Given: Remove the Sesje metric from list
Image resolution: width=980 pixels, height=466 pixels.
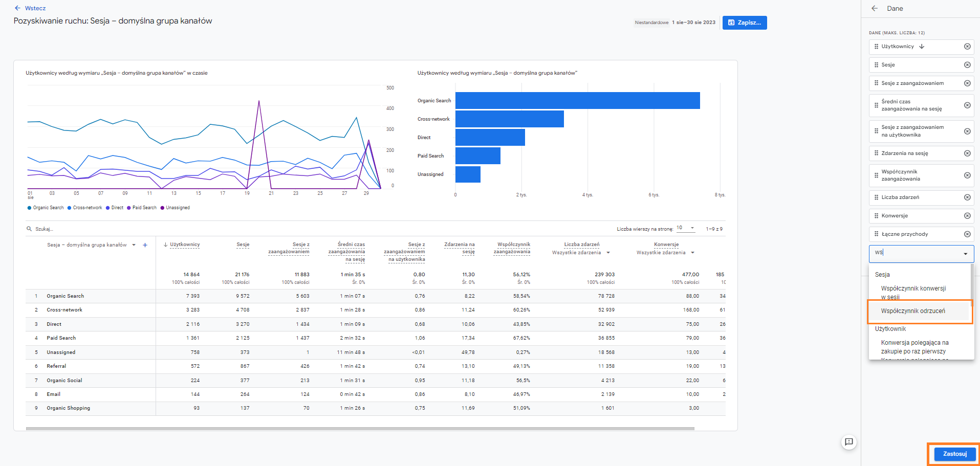Looking at the screenshot, I should pos(967,65).
